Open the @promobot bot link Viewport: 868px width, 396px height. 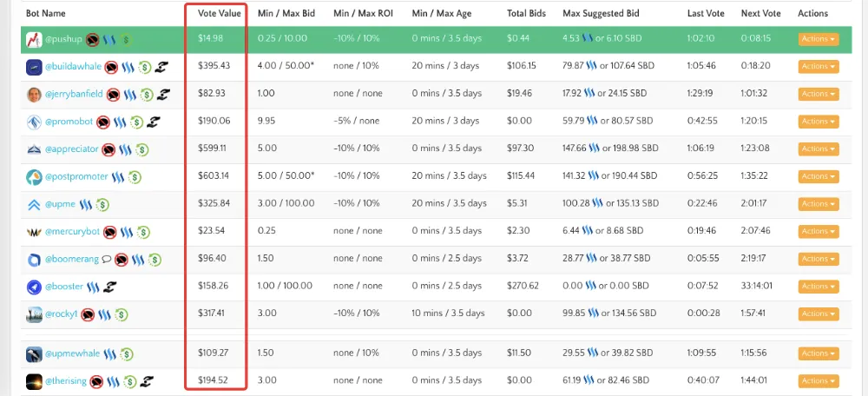point(69,122)
